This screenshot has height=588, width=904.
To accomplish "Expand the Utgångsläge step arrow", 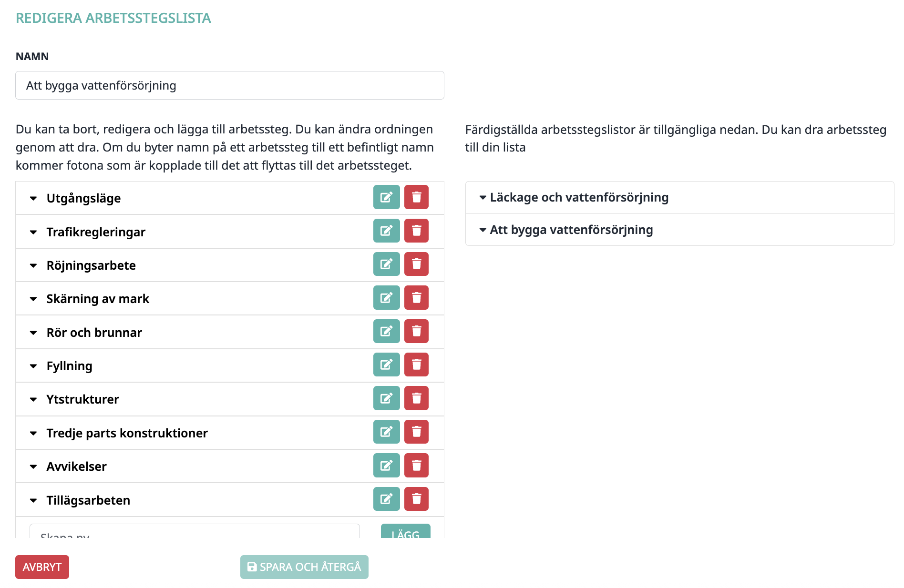I will [33, 198].
